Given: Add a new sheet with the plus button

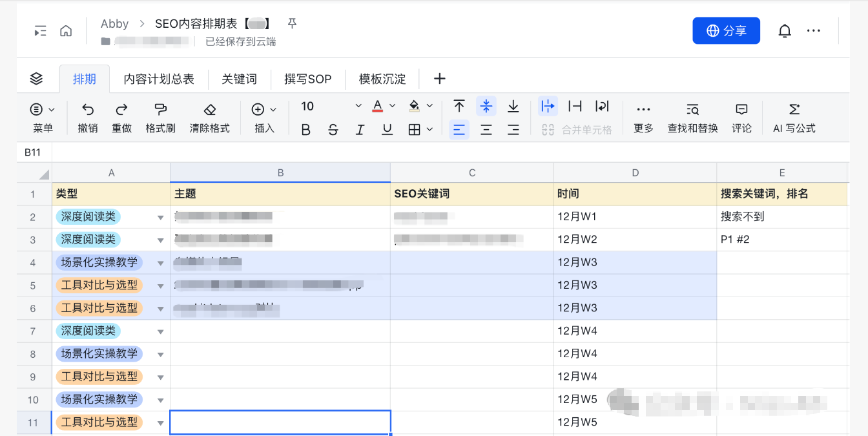Looking at the screenshot, I should pos(440,78).
